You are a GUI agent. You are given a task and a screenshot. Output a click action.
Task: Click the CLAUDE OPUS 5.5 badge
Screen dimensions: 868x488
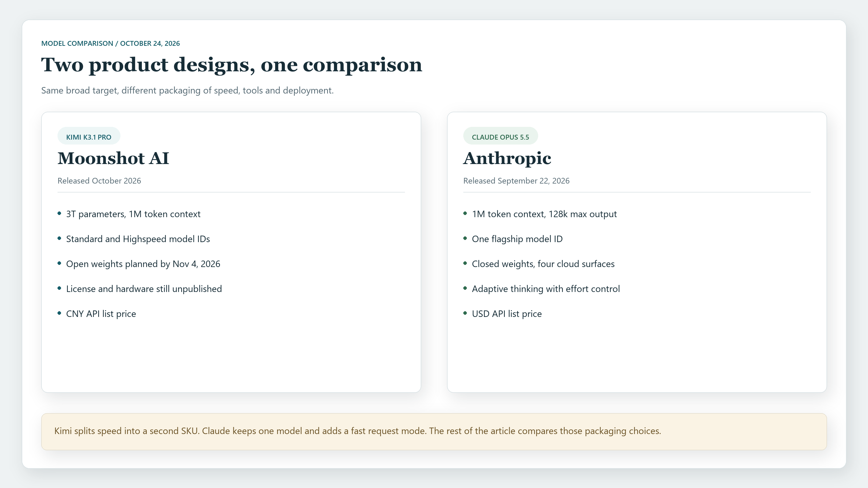point(500,136)
